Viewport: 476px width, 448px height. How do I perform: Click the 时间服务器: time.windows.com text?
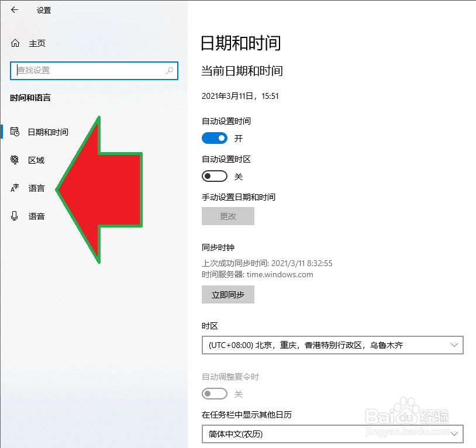(x=257, y=274)
